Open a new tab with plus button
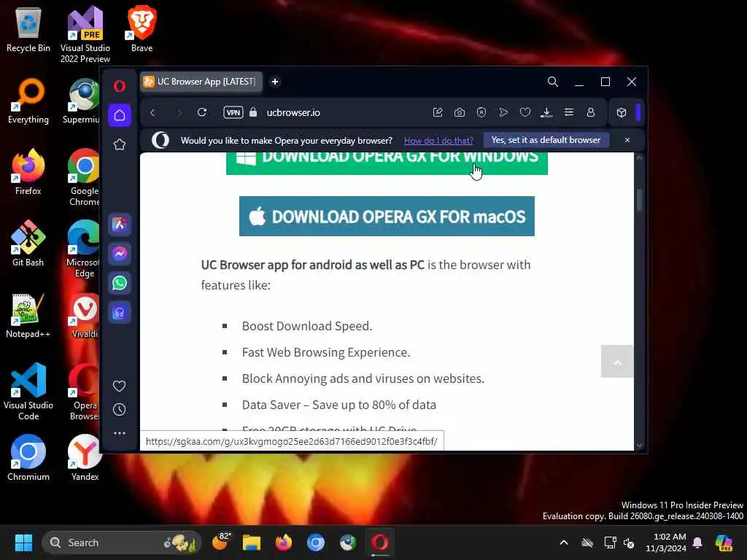This screenshot has height=560, width=747. point(275,82)
